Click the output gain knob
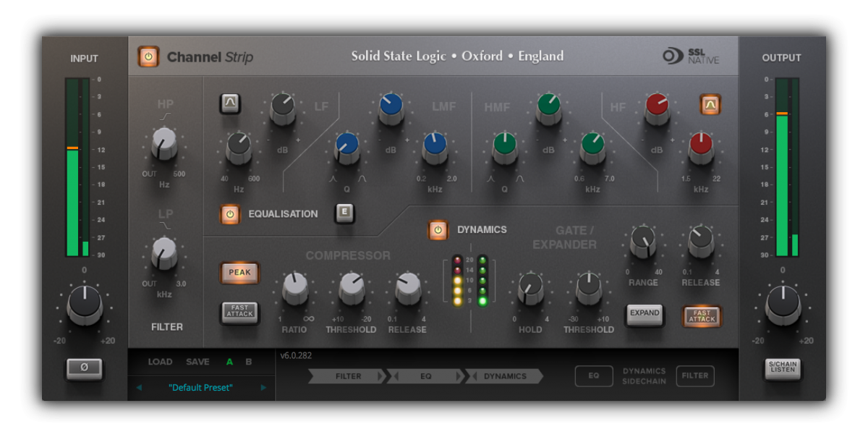Viewport: 868px width, 437px height. [x=783, y=304]
